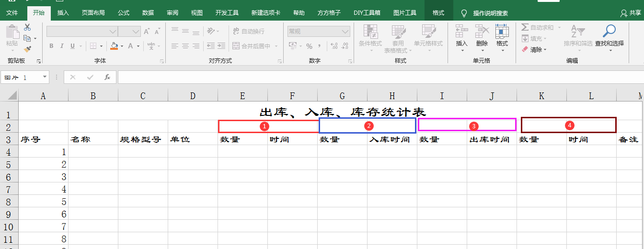The image size is (644, 249).
Task: Click the increase decimal icon
Action: point(334,46)
